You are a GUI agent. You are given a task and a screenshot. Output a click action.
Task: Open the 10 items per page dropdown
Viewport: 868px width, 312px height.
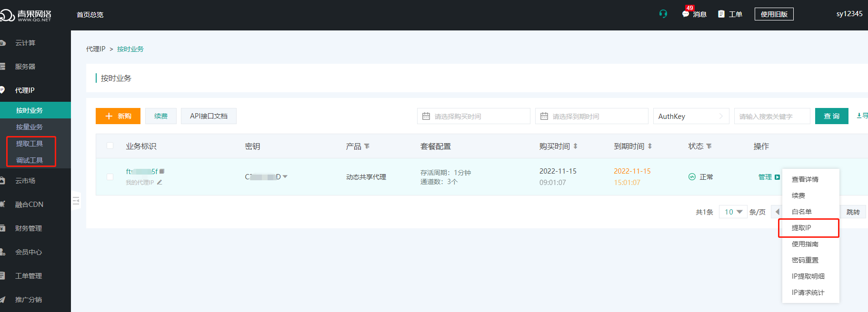click(x=733, y=212)
